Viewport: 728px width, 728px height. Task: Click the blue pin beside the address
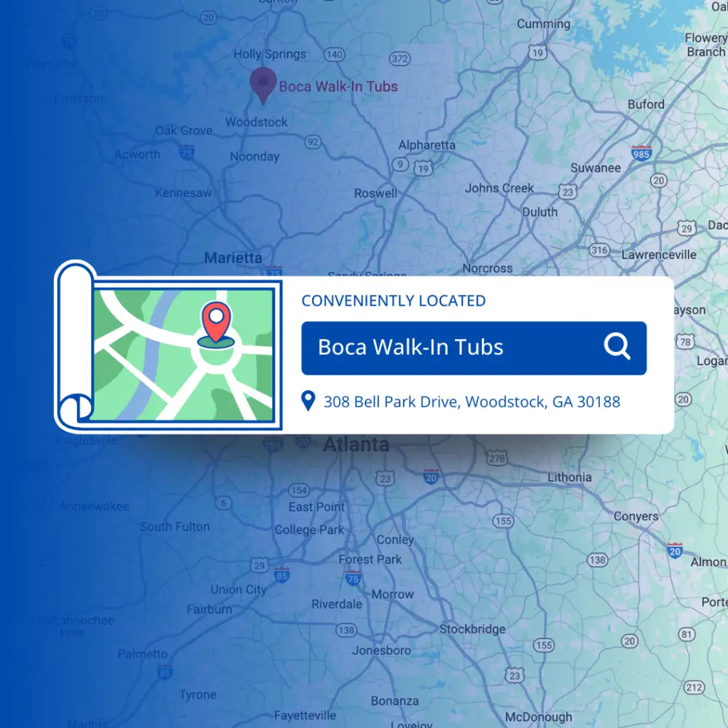pyautogui.click(x=308, y=401)
